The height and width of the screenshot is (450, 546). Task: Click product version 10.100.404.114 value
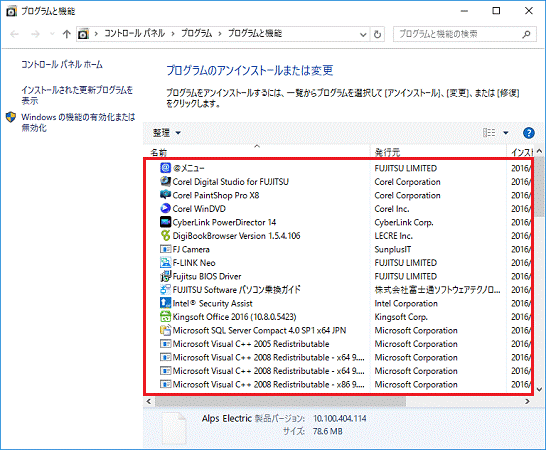340,418
